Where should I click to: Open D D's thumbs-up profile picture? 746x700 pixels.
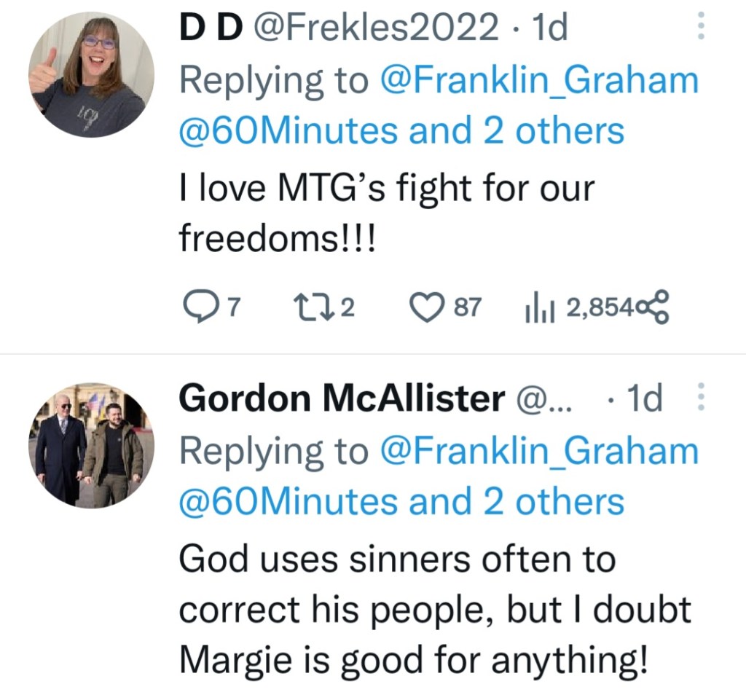click(x=92, y=74)
